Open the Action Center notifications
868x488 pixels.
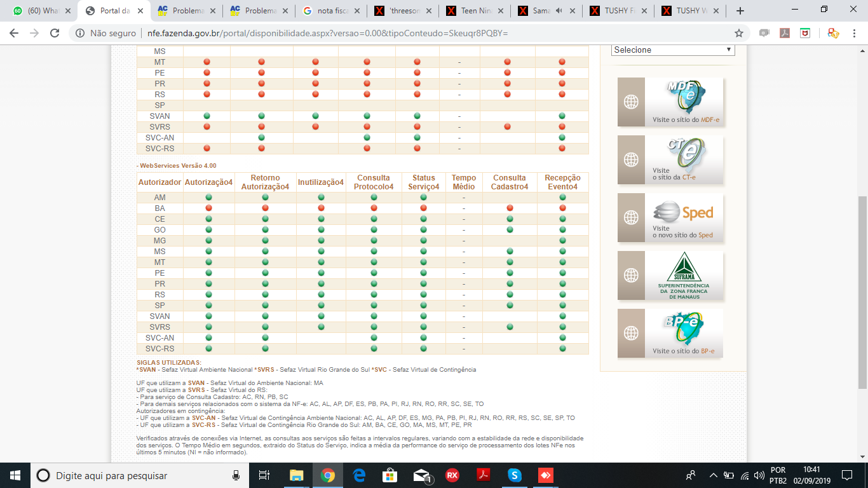[846, 475]
